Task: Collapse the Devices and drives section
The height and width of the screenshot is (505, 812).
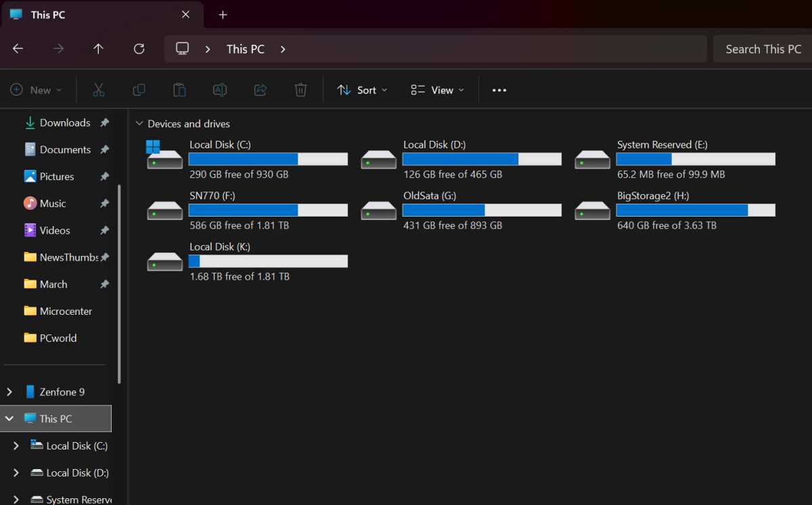Action: pos(139,123)
